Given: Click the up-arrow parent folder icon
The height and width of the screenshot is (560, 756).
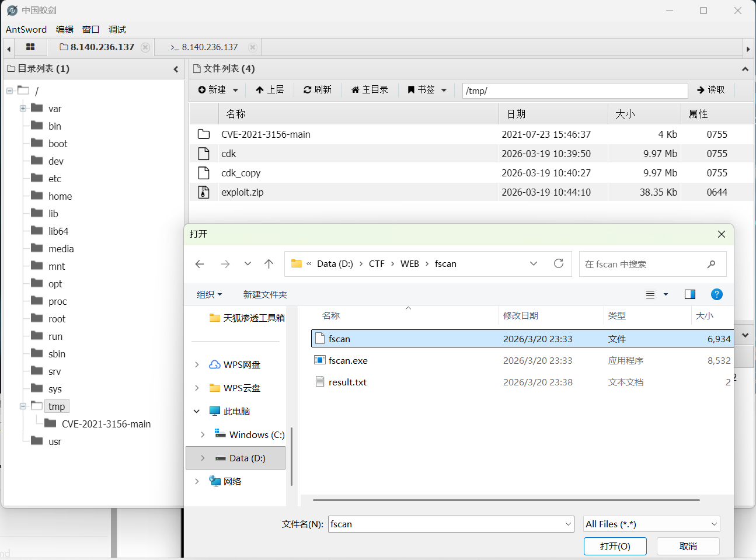Looking at the screenshot, I should pos(269,264).
